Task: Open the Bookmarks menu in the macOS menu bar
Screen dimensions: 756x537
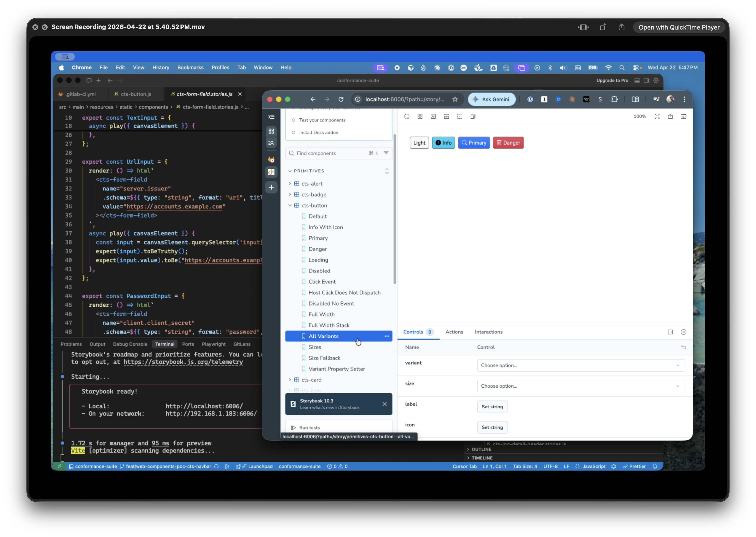Action: point(190,67)
